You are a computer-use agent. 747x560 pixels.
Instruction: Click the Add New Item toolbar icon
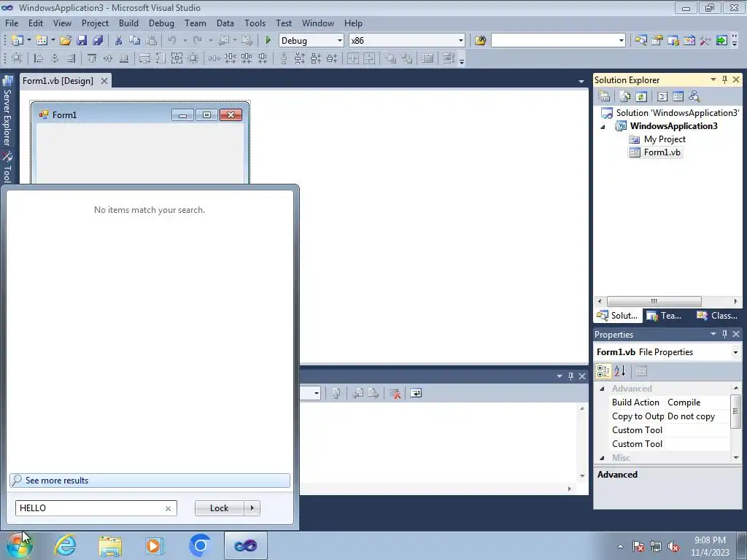[42, 41]
